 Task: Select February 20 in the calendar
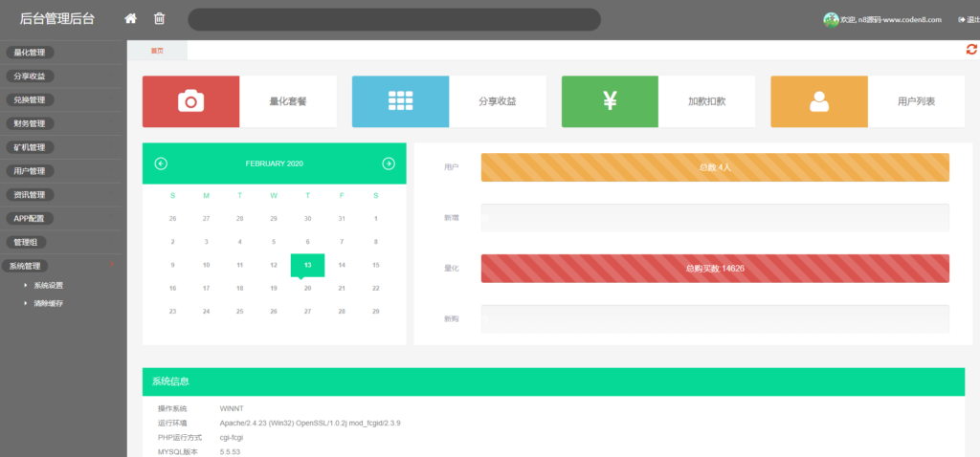tap(307, 288)
